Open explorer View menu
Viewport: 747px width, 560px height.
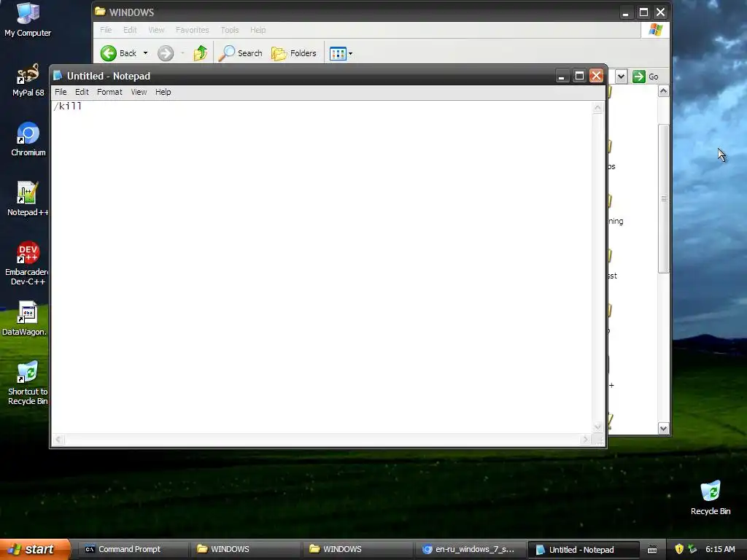tap(156, 29)
